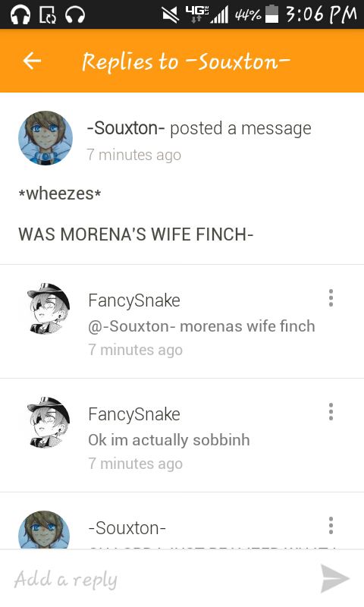Tap the @-Souxton- mention in reply

[132, 326]
